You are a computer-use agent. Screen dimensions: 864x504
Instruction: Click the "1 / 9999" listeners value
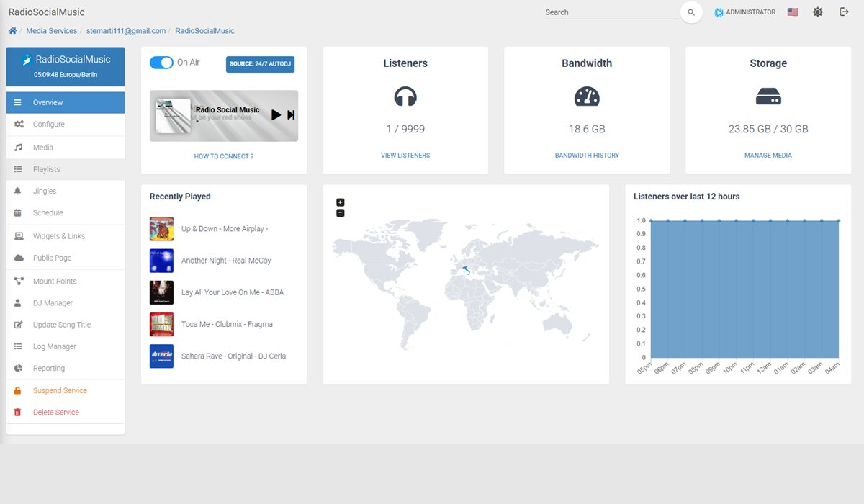tap(405, 129)
